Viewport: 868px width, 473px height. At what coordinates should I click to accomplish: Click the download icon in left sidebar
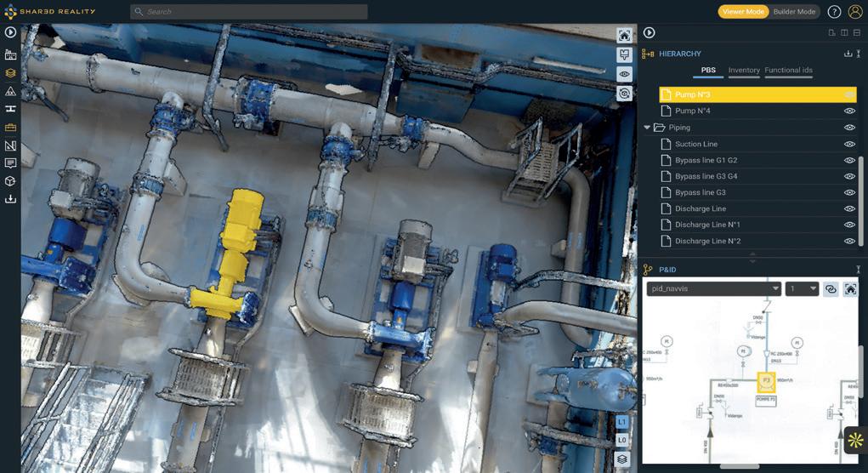tap(10, 199)
